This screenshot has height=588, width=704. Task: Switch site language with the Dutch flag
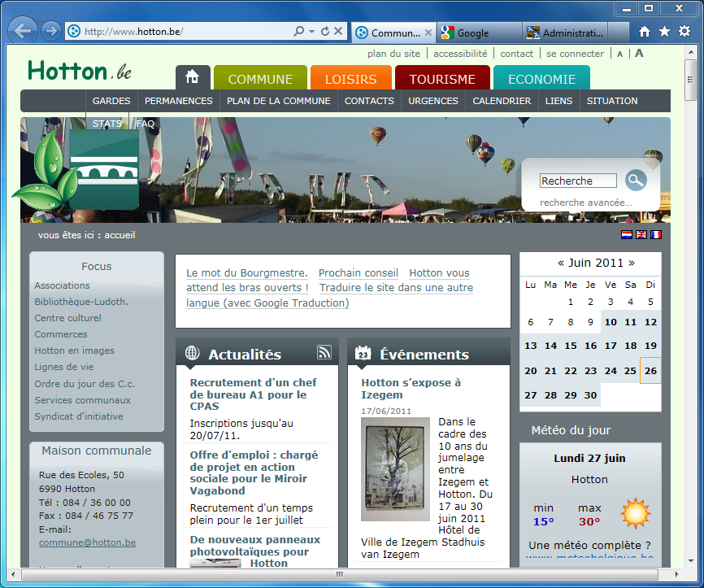coord(627,235)
